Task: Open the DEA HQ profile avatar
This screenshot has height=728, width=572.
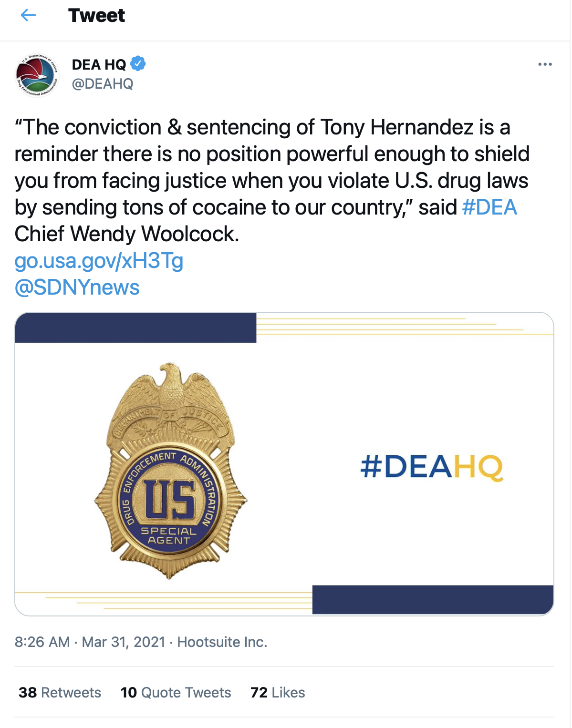Action: coord(37,75)
